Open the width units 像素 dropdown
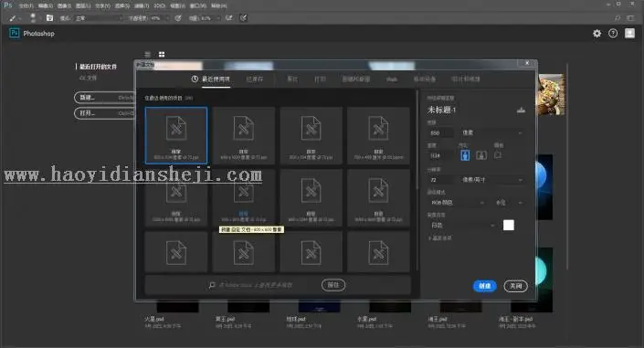The height and width of the screenshot is (348, 644). pyautogui.click(x=492, y=132)
